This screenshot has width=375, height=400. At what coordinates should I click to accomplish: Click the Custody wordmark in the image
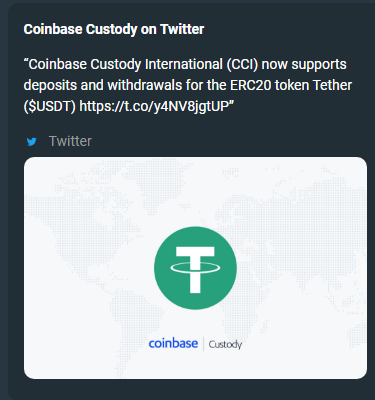click(x=225, y=344)
